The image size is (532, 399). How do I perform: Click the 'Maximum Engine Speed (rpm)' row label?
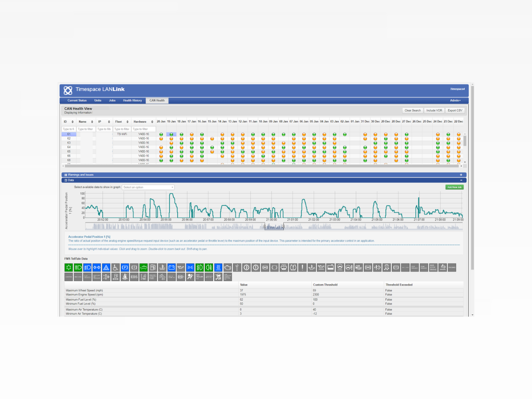pyautogui.click(x=84, y=294)
